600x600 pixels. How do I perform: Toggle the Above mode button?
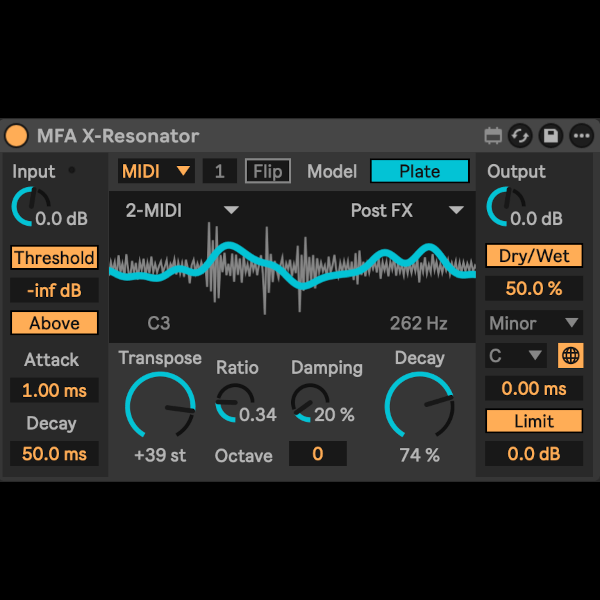click(55, 323)
